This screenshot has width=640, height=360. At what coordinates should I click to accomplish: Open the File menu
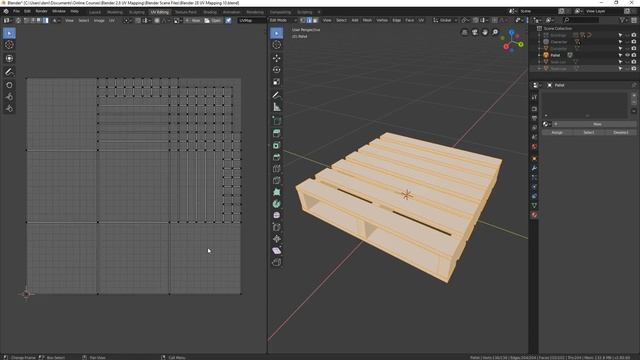click(16, 11)
